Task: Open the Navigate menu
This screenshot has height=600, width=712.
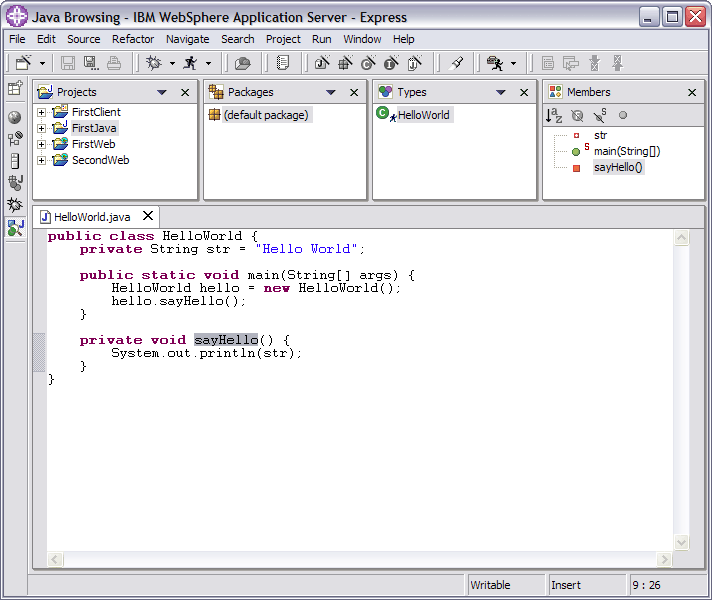Action: tap(188, 39)
